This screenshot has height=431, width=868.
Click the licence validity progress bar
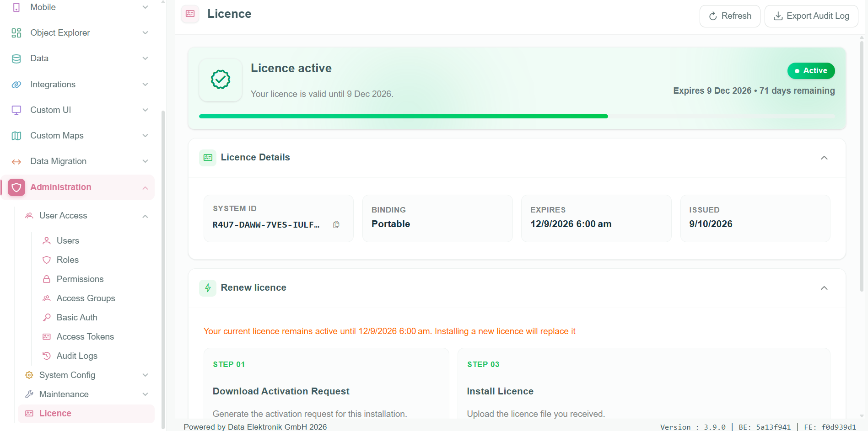(517, 117)
